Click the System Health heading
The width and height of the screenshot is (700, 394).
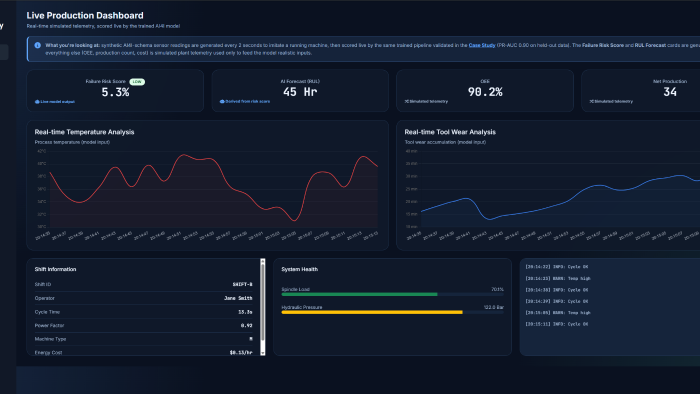pyautogui.click(x=300, y=269)
